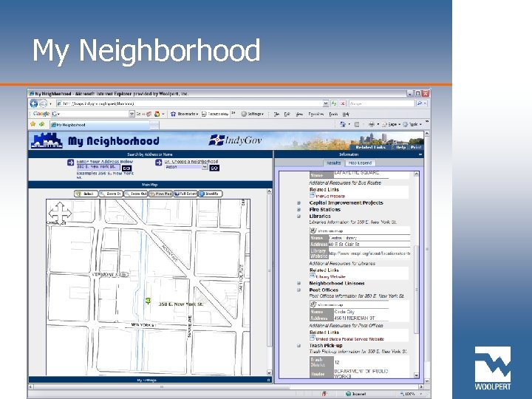
Task: Open the Favorites menu
Action: click(x=316, y=115)
